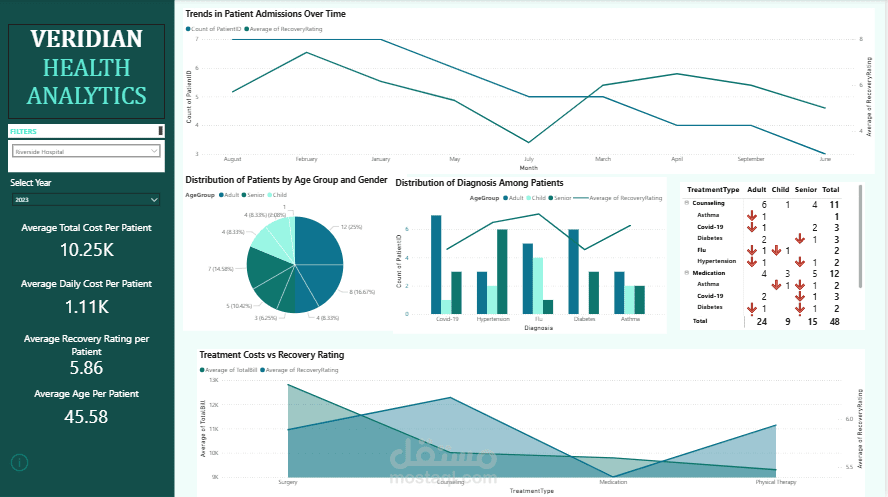Screen dimensions: 888x497
Task: Sort by the TreatmentType column header
Action: [713, 190]
